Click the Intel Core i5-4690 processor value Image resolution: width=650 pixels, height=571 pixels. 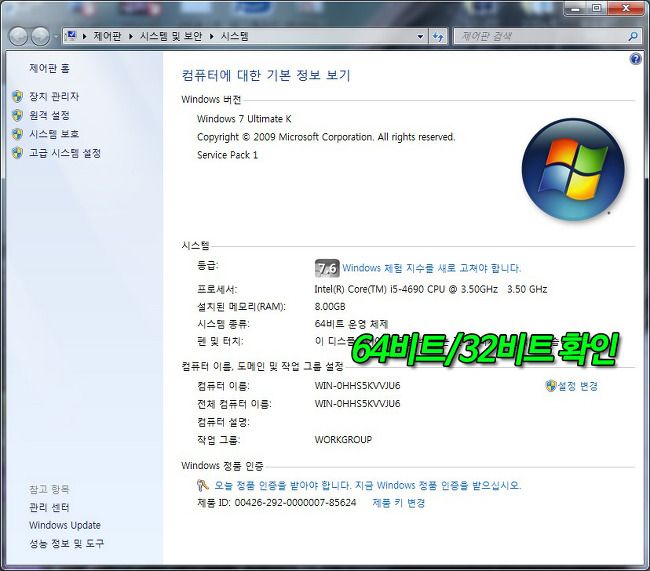click(431, 289)
